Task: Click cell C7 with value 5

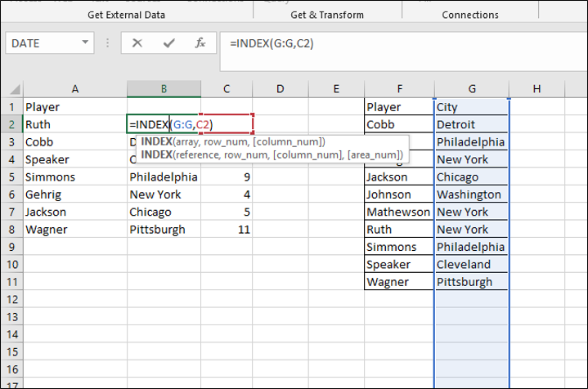Action: tap(227, 212)
